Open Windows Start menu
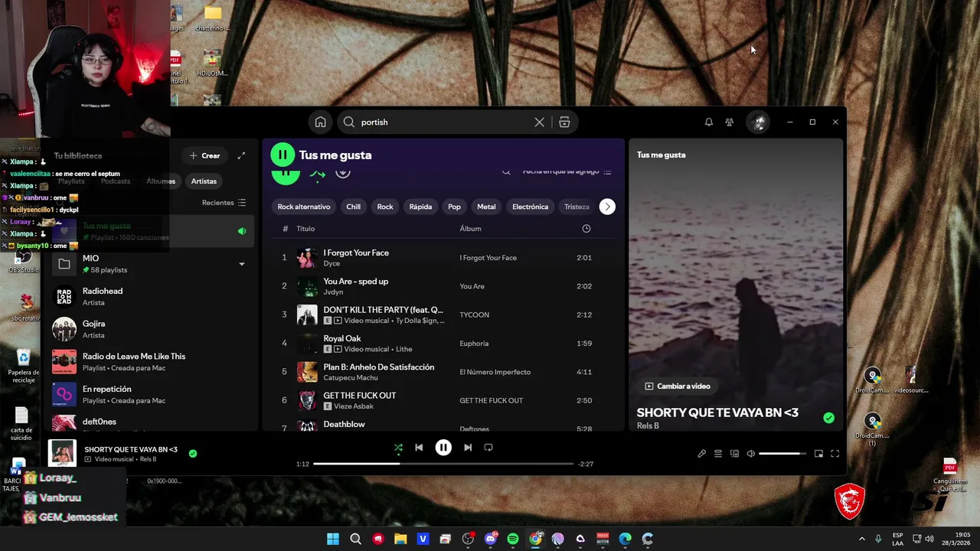 coord(333,539)
